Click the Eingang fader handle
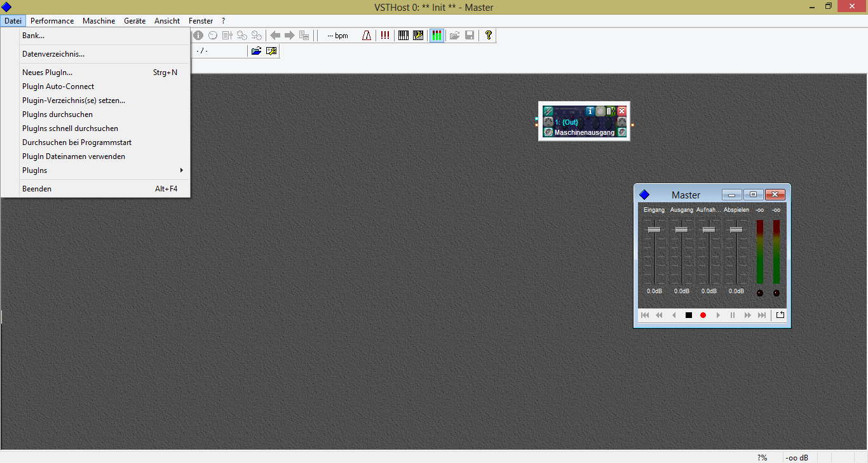 pyautogui.click(x=654, y=230)
